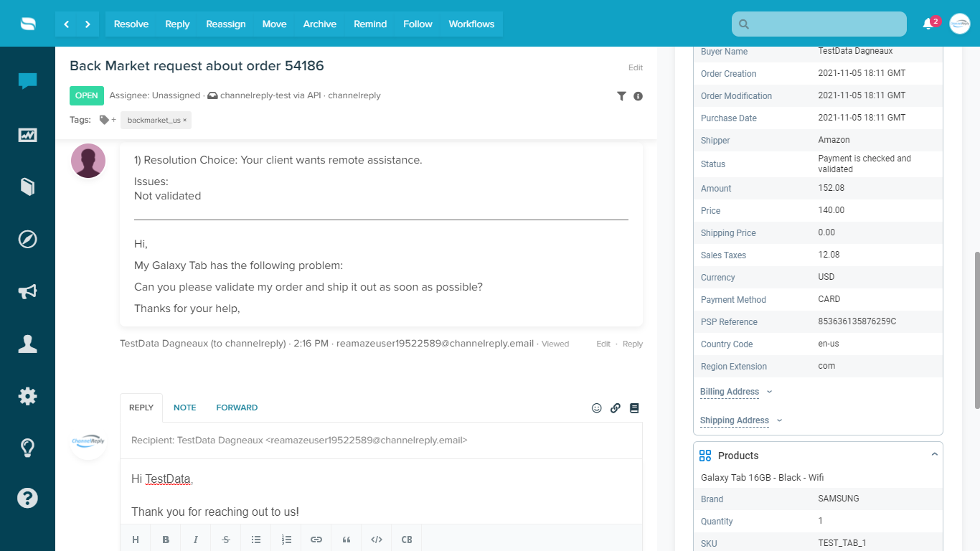Open notifications bell

pyautogui.click(x=928, y=24)
